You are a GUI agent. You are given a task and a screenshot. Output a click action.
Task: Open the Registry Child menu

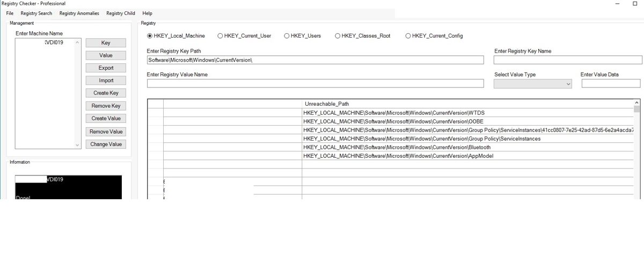121,13
